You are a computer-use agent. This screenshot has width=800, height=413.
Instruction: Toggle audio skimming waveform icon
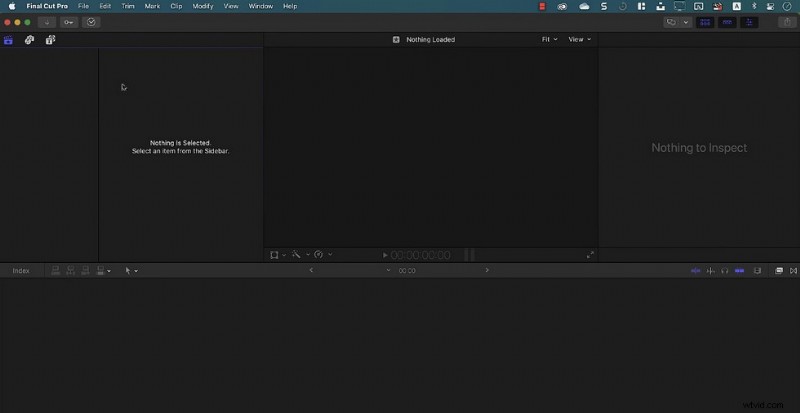tap(710, 271)
